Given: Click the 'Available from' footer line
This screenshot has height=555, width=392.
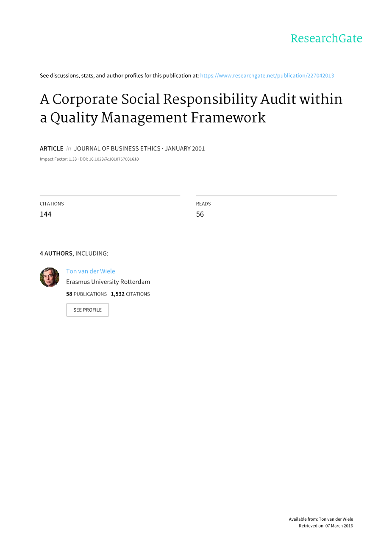Looking at the screenshot, I should (x=321, y=519).
